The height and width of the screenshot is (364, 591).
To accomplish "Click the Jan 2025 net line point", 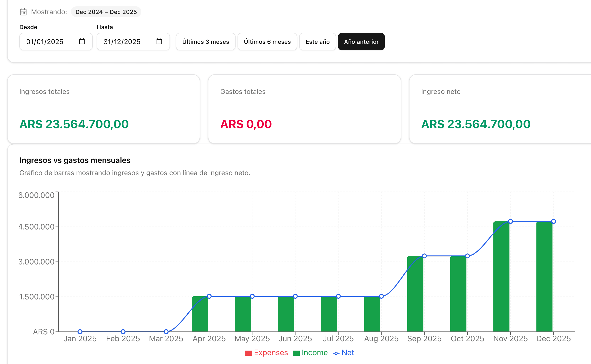I will tap(80, 332).
